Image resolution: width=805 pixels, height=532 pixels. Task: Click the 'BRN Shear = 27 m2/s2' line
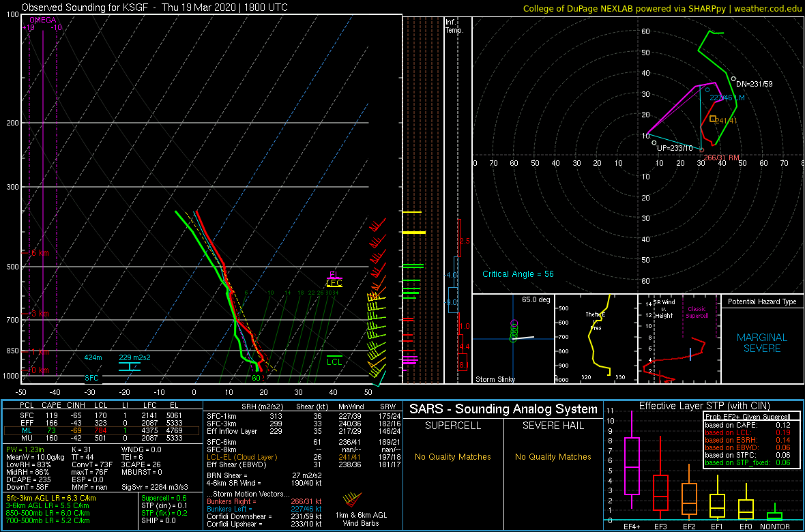click(265, 475)
